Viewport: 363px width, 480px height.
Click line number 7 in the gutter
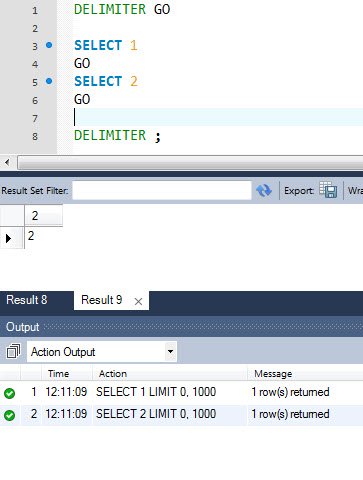coord(35,118)
